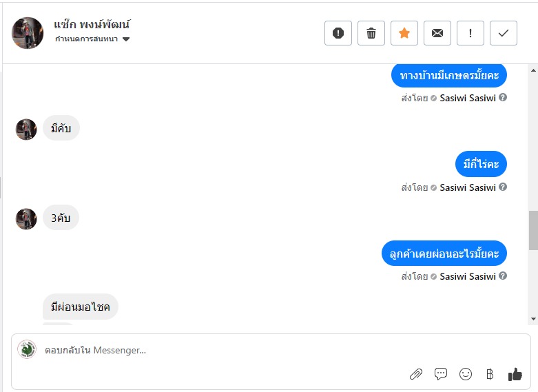Send a thumbs-up like

click(515, 374)
